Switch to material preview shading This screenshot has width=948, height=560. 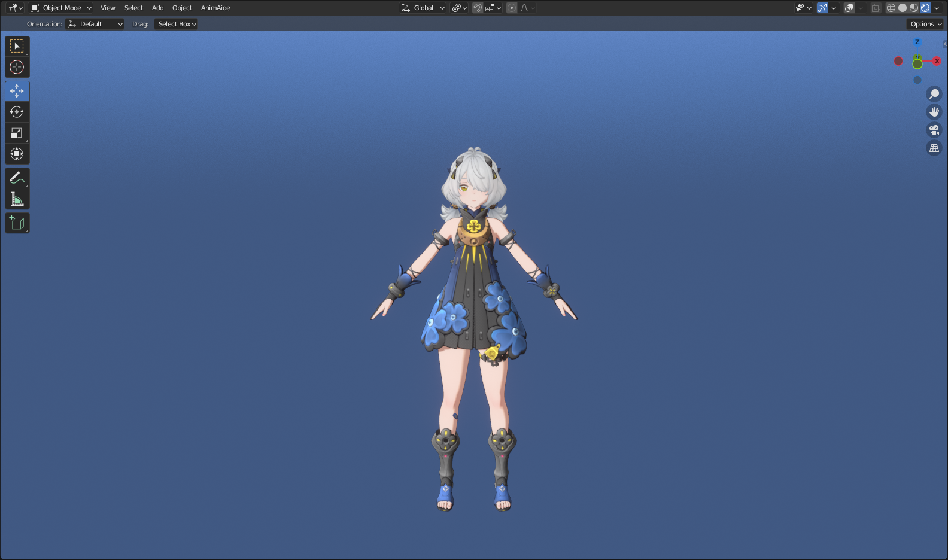click(914, 8)
